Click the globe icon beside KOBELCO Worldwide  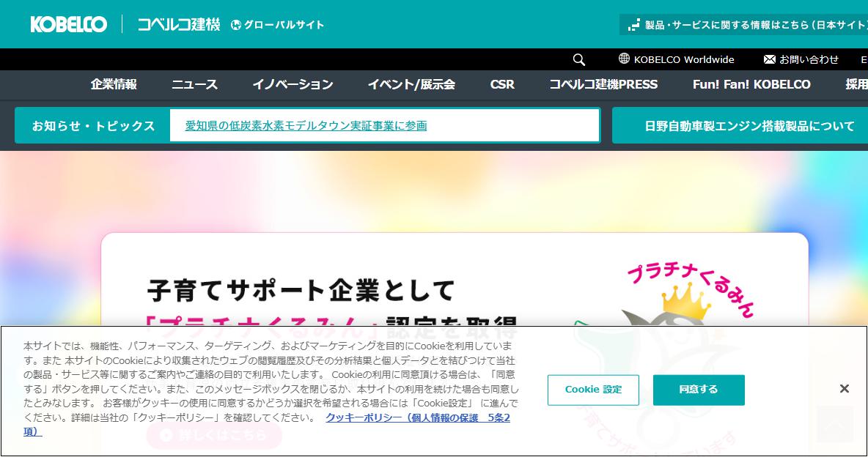624,59
